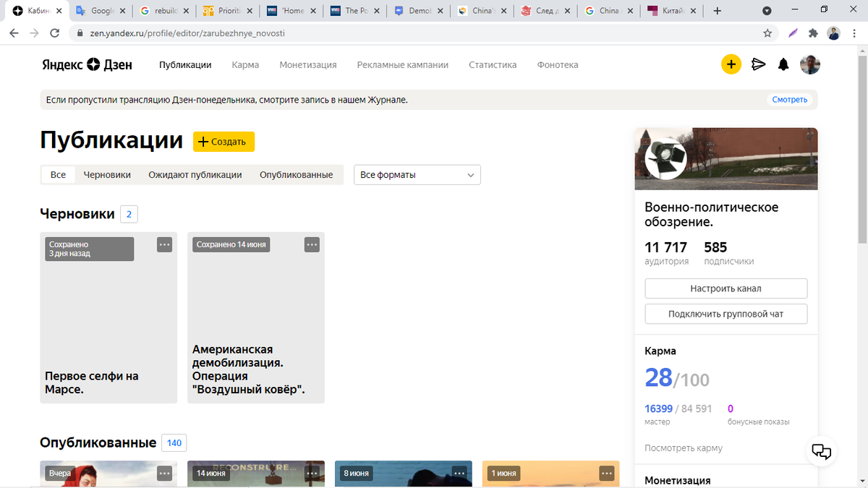Click the Chrome profile avatar in toolbar
868x488 pixels.
834,33
